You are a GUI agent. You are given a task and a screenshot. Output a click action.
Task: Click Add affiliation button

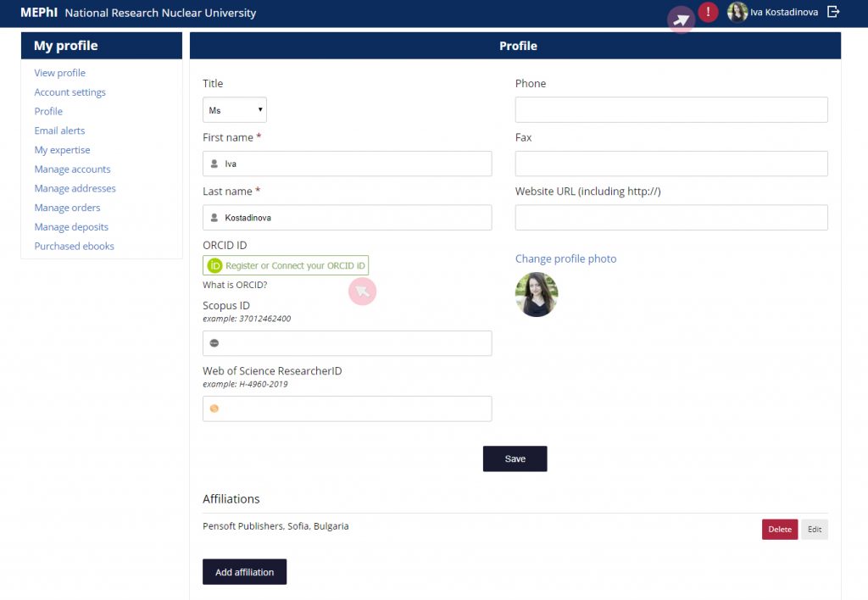coord(244,572)
